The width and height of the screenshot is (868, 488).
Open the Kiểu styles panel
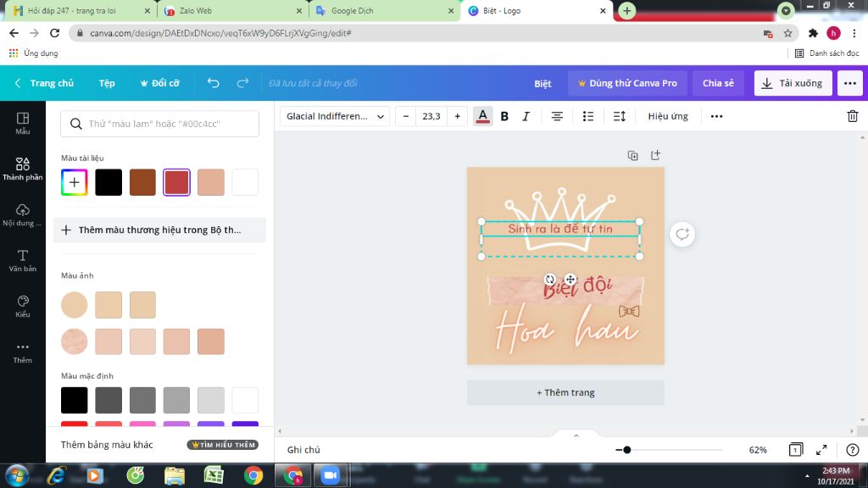coord(23,307)
